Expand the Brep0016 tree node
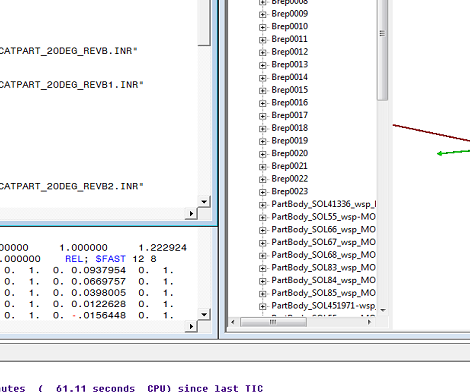This screenshot has width=470, height=392. coord(263,103)
